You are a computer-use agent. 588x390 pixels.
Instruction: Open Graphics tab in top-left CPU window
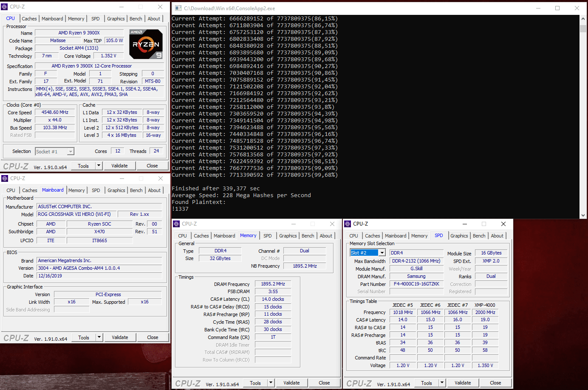[x=116, y=19]
